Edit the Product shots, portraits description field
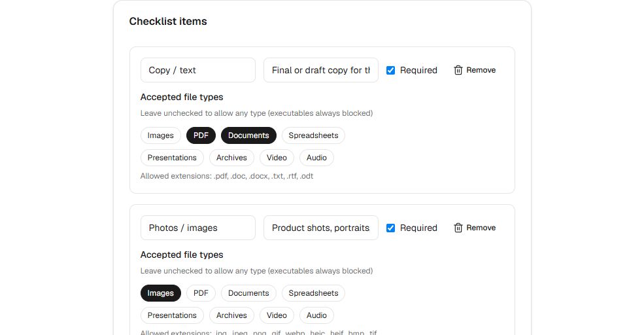The image size is (644, 335). click(x=321, y=228)
